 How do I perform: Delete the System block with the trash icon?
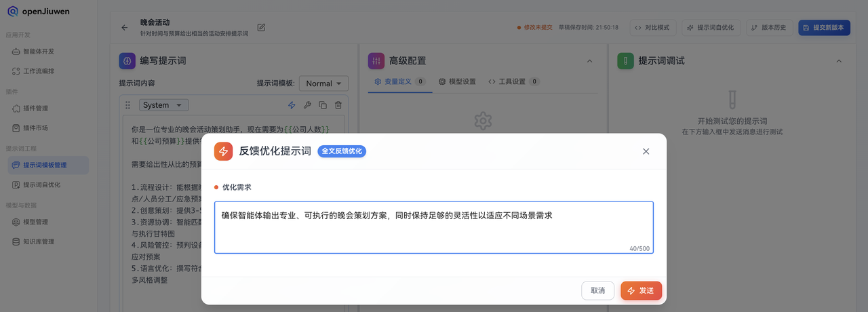338,105
